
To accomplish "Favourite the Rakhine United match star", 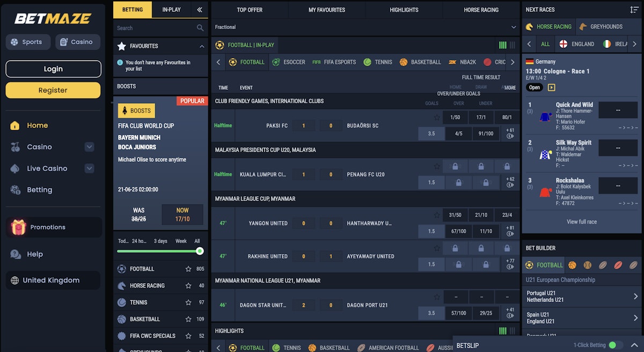I will point(437,248).
